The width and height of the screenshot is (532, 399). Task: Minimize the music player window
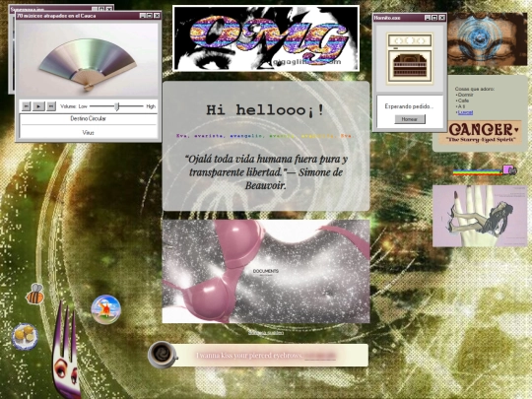[143, 16]
